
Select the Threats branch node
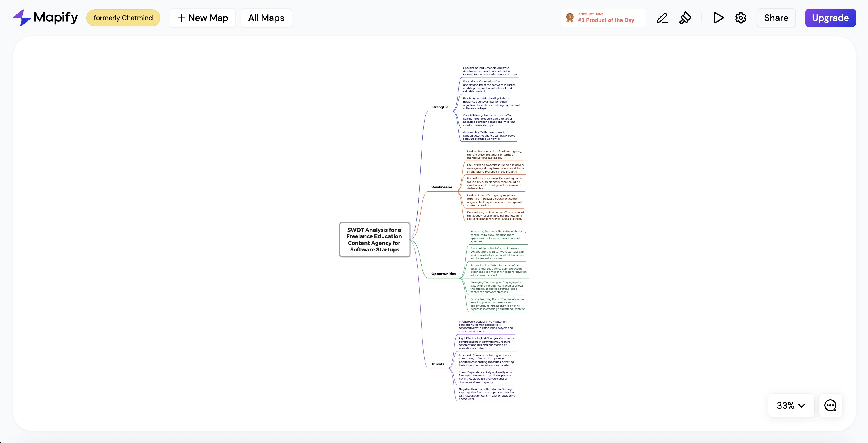click(438, 364)
